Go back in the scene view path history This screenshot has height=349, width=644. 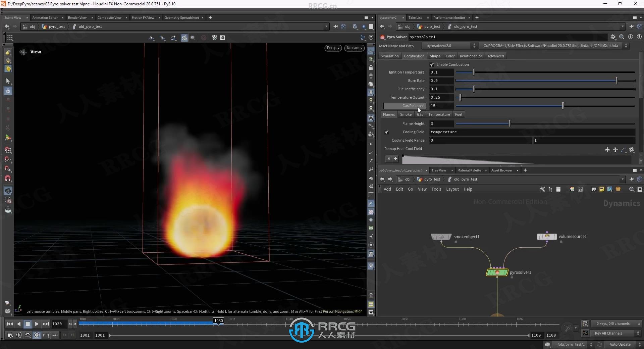click(x=7, y=27)
